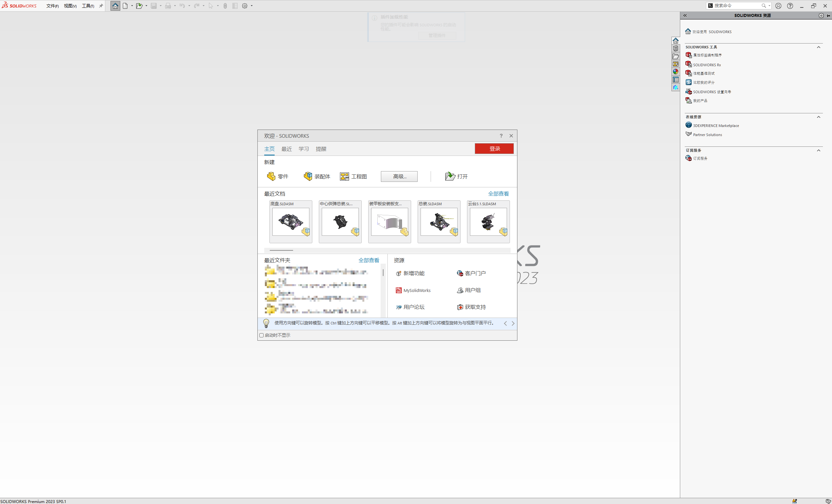Image resolution: width=832 pixels, height=504 pixels.
Task: Pin the menu bar with the pushpin icon
Action: click(x=101, y=6)
